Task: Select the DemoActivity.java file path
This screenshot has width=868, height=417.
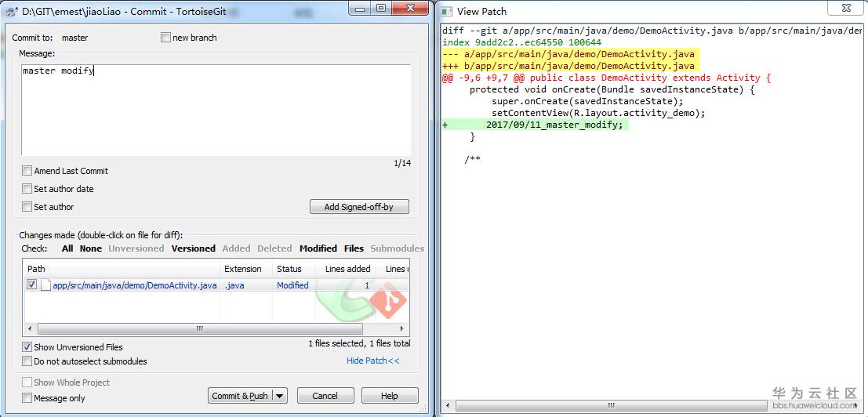Action: coord(135,285)
